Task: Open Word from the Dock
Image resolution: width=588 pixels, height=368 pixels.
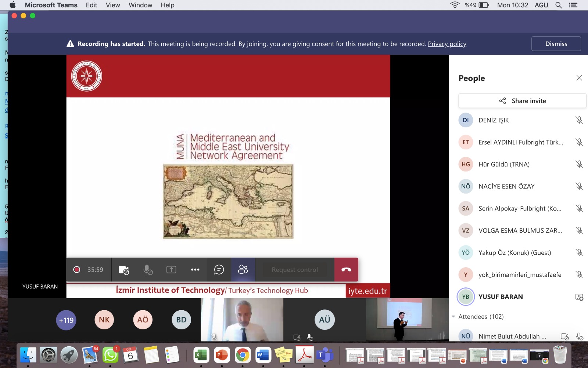Action: [x=263, y=355]
